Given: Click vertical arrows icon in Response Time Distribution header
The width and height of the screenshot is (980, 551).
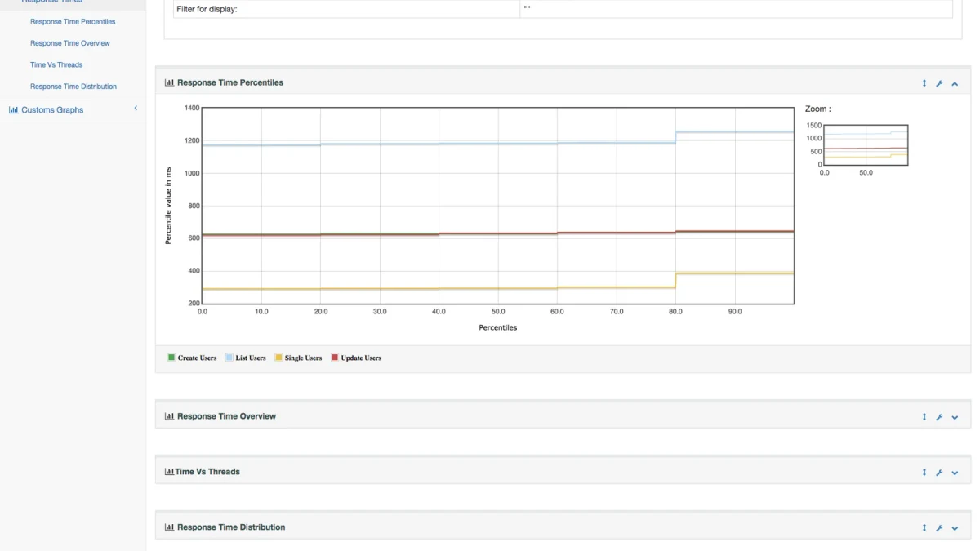Looking at the screenshot, I should pyautogui.click(x=924, y=528).
